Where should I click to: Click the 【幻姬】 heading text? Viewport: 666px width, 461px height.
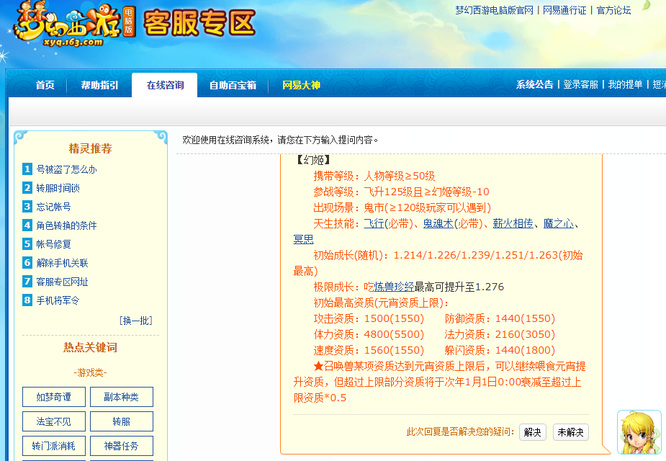[312, 160]
